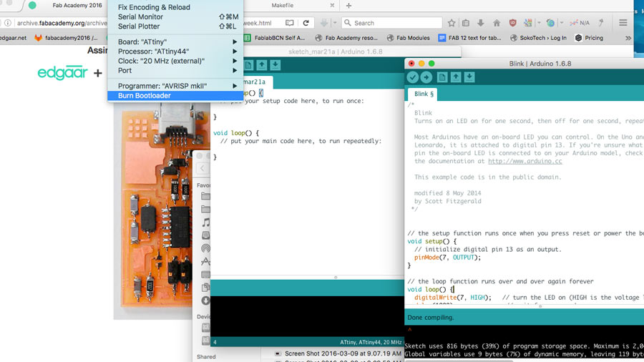Open Pricing bookmark
Image resolution: width=644 pixels, height=362 pixels.
pos(589,38)
